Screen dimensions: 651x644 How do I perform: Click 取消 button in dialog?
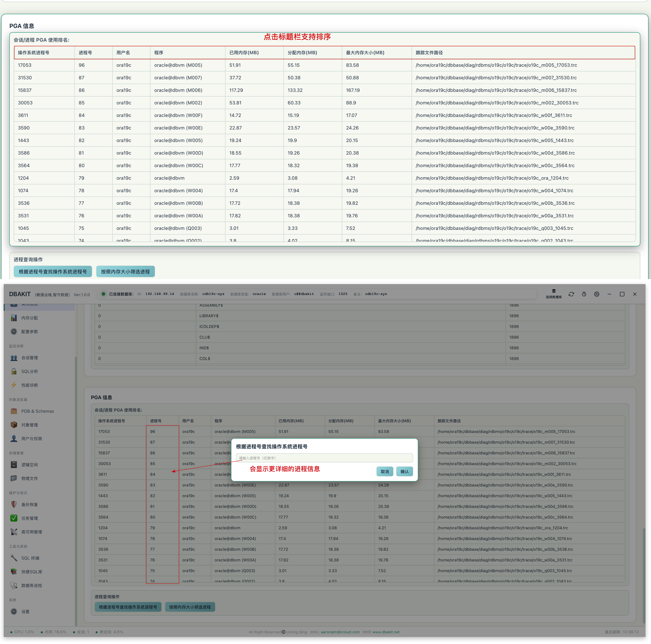pyautogui.click(x=385, y=471)
